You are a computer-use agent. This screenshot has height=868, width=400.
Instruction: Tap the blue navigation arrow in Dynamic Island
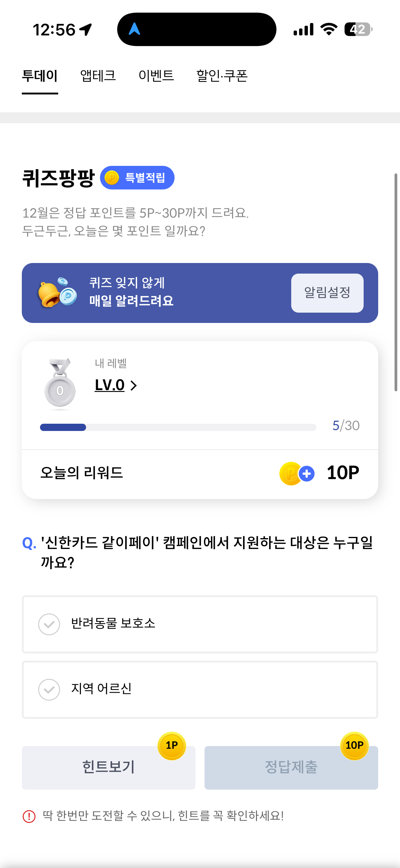tap(135, 29)
